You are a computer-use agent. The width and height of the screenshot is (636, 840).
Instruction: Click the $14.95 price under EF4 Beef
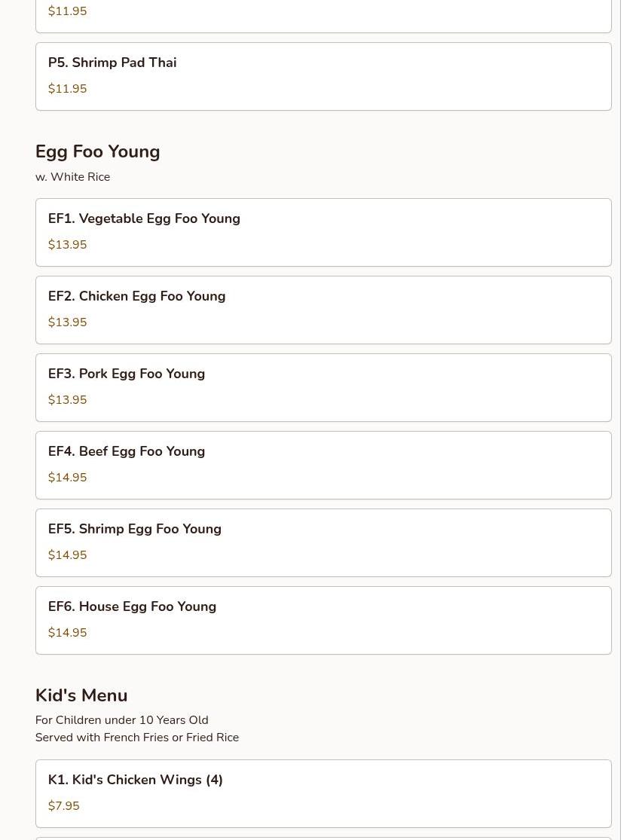(68, 478)
